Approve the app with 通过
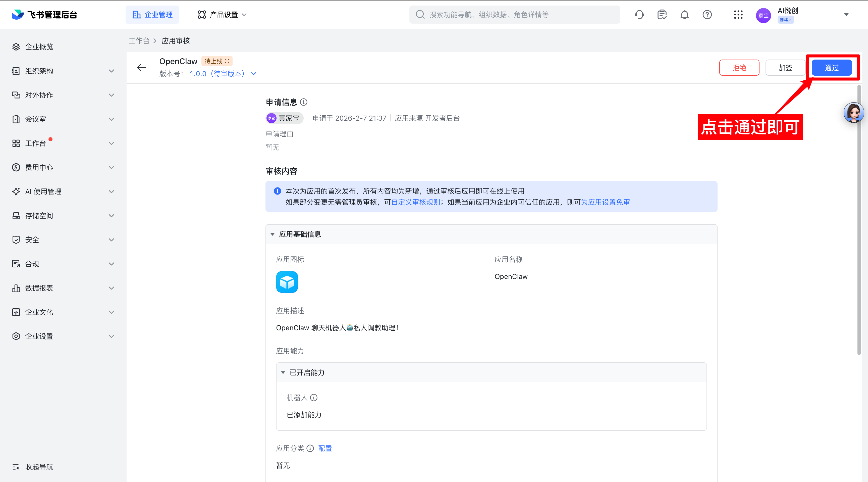Viewport: 868px width, 482px height. [831, 67]
